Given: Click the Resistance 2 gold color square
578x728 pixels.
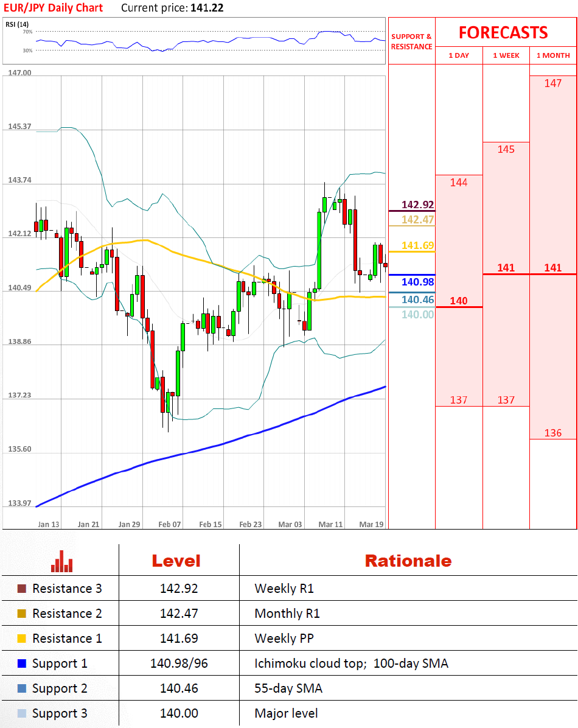Looking at the screenshot, I should (22, 614).
